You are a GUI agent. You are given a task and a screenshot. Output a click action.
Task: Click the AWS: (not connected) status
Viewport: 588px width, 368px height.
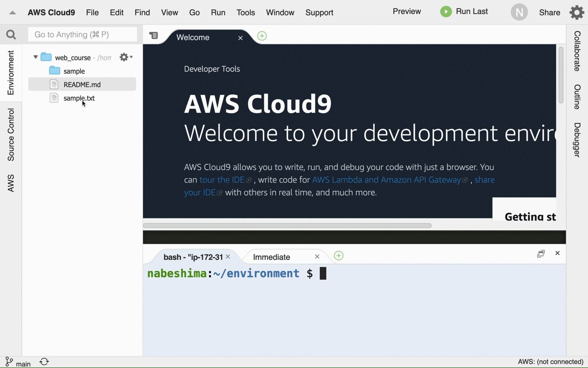tap(550, 362)
